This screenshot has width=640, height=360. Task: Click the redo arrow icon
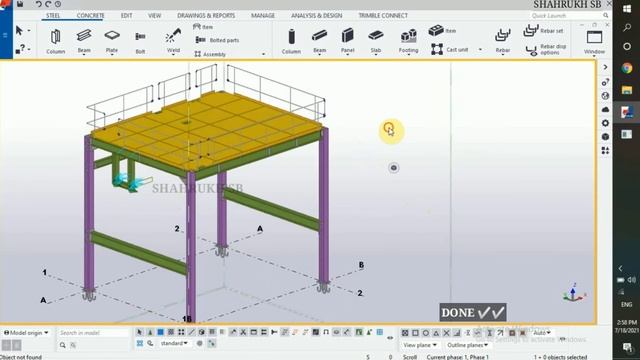click(x=48, y=4)
